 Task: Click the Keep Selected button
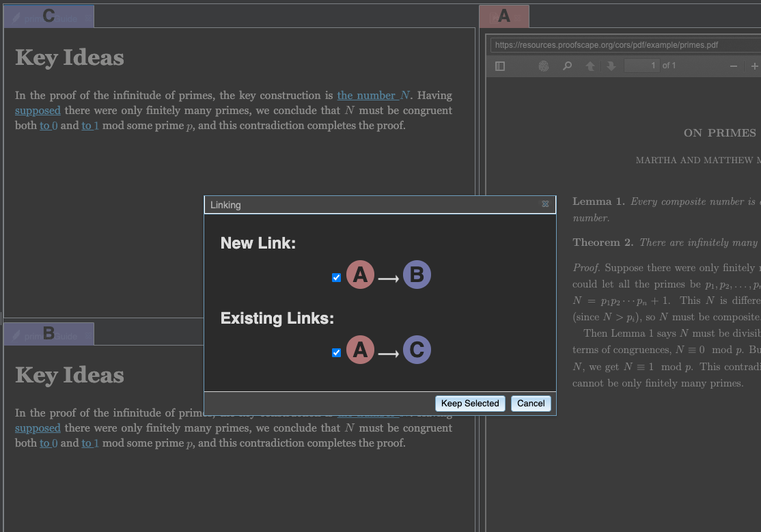[x=470, y=404]
